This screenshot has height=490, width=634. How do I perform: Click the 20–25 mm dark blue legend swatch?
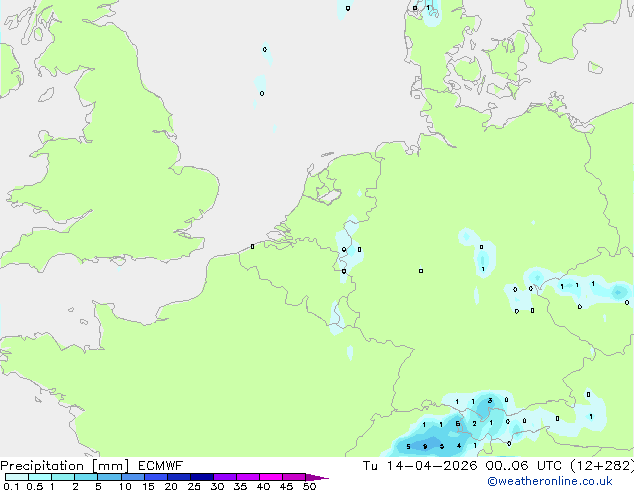178,477
